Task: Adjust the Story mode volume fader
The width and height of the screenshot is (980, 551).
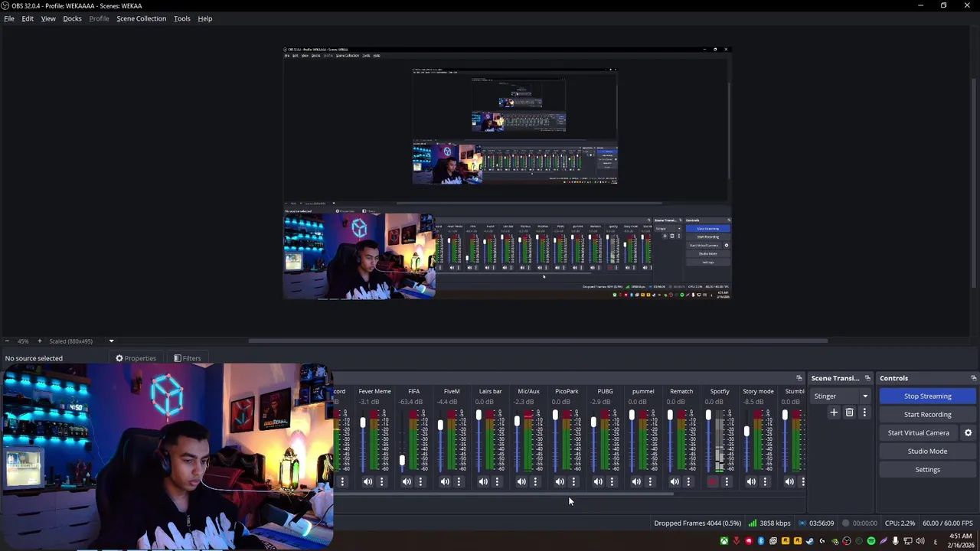Action: [746, 432]
